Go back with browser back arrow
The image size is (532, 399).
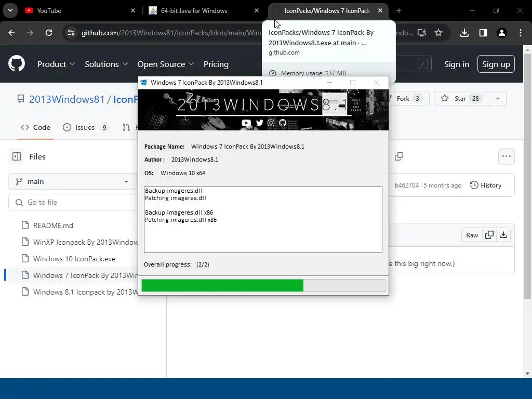point(11,33)
